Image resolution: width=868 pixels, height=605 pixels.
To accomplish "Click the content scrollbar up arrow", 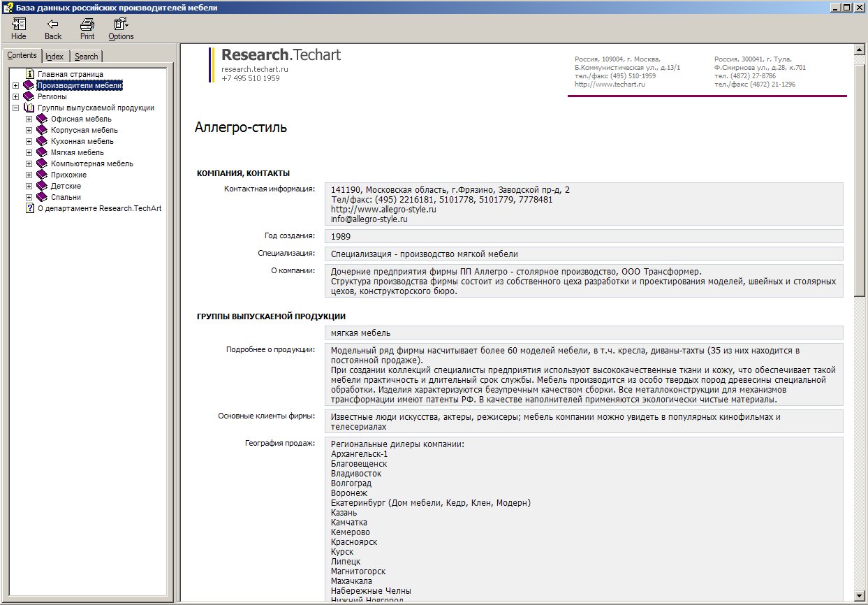I will pyautogui.click(x=860, y=50).
